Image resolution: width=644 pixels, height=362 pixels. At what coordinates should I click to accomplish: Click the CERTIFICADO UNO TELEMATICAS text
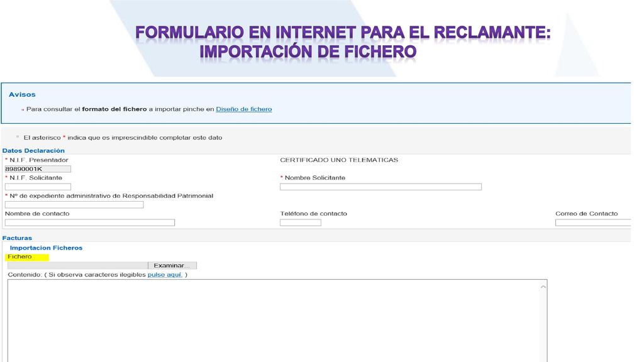pyautogui.click(x=339, y=160)
